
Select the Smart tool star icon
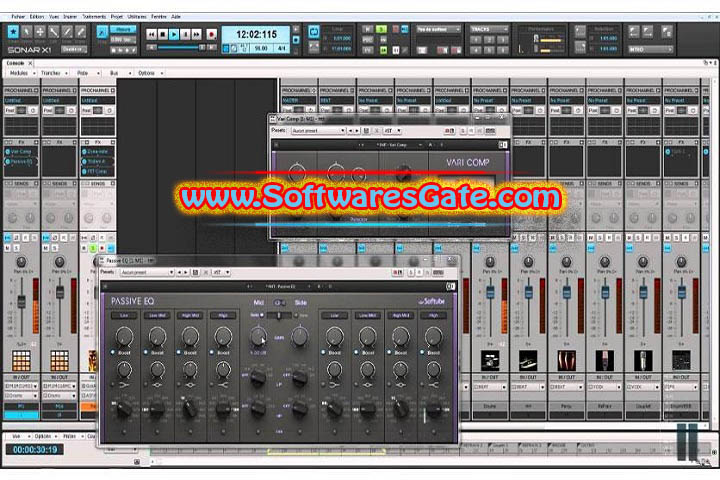coord(13,32)
